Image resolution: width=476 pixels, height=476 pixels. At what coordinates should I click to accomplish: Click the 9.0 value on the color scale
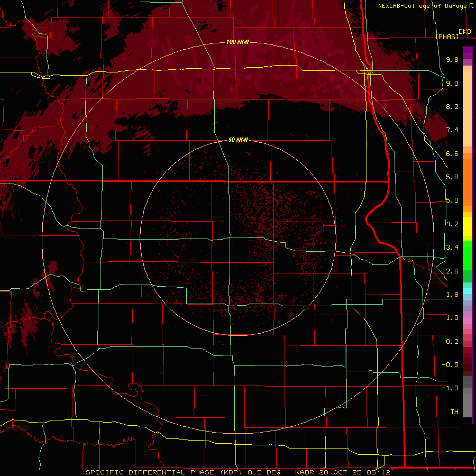click(x=452, y=83)
